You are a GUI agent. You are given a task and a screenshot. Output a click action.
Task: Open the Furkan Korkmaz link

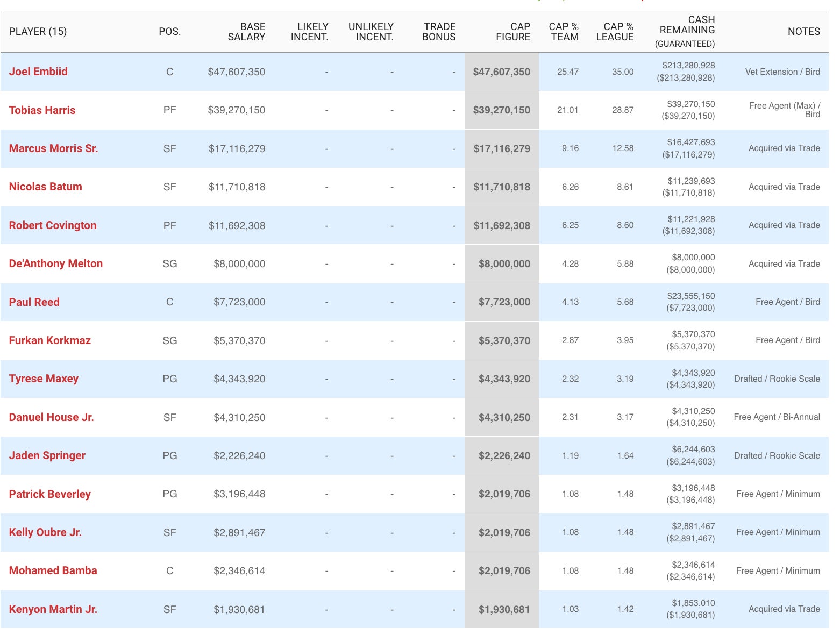click(x=49, y=340)
